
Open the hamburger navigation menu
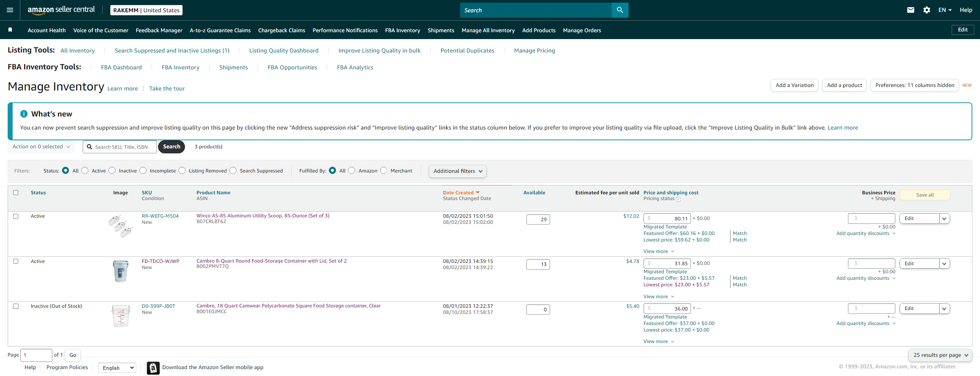[10, 10]
